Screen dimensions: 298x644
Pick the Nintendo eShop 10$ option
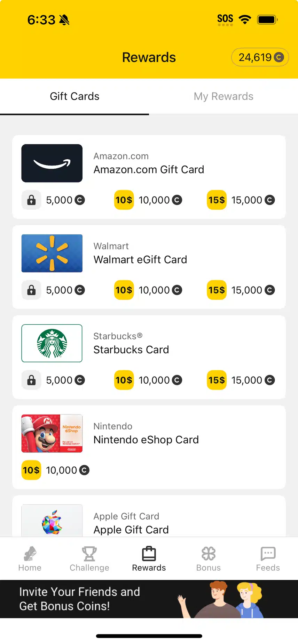tap(56, 470)
